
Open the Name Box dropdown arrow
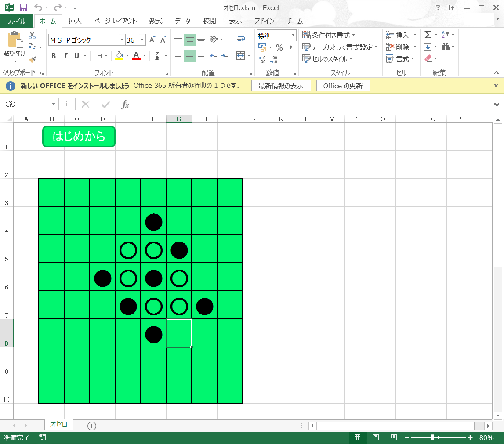tap(54, 104)
